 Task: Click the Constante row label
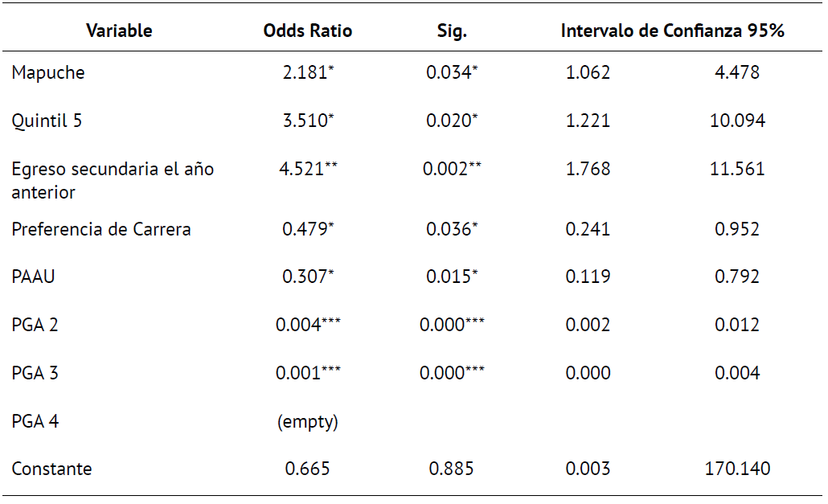(51, 469)
